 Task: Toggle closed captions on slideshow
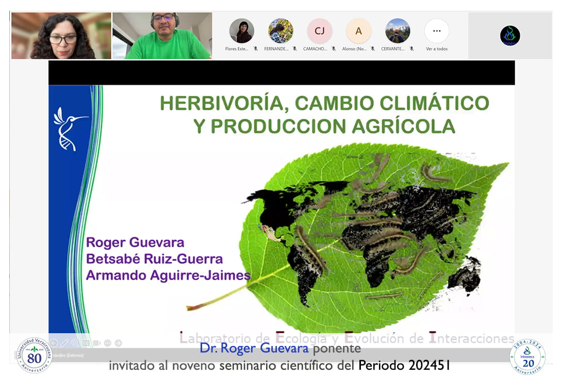(86, 343)
